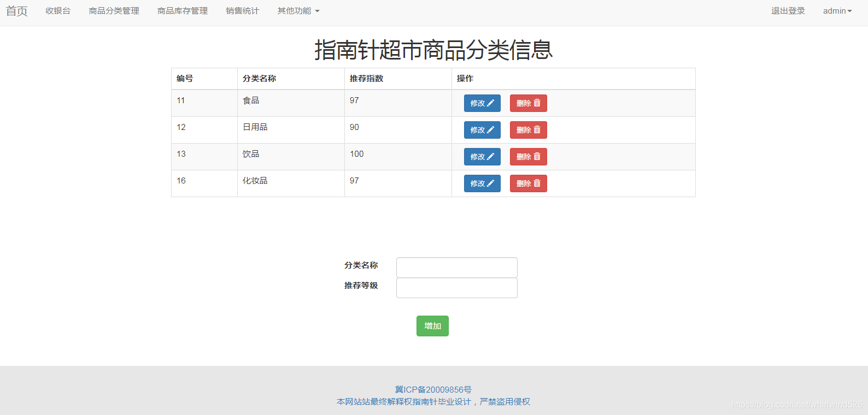Screen dimensions: 868x415
Task: Select the 化妆品 category name cell
Action: (291, 183)
